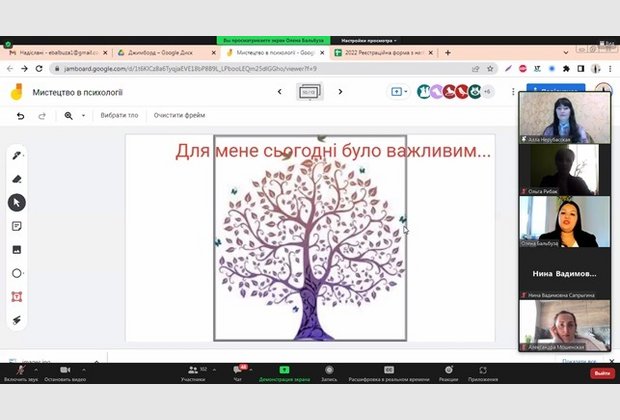
Task: Undo the last Jamboard action
Action: [x=20, y=116]
